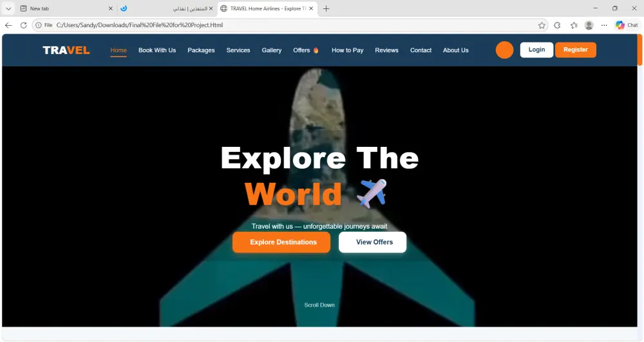Click the orange Register button

tap(575, 50)
